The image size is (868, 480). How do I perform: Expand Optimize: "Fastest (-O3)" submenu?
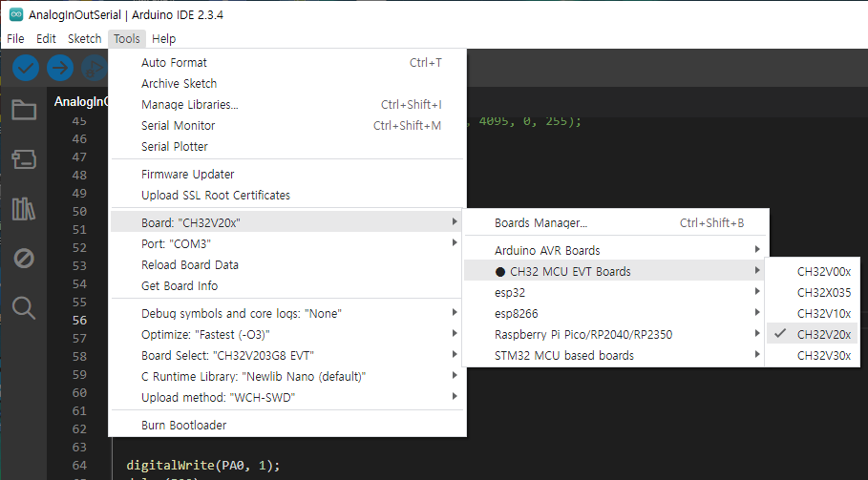pyautogui.click(x=287, y=335)
